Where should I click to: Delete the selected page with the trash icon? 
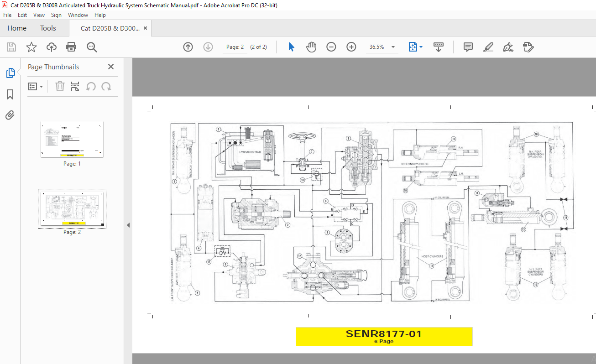pyautogui.click(x=60, y=86)
